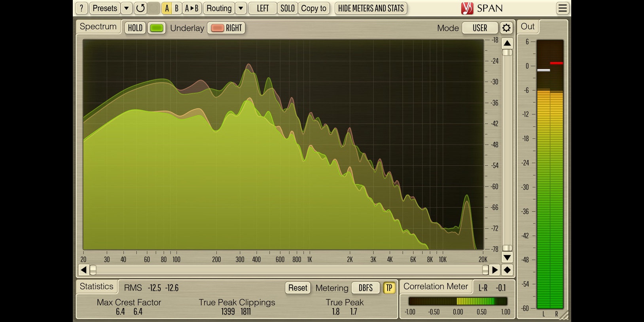The image size is (644, 322).
Task: Select the Spectrum tab label
Action: [98, 27]
